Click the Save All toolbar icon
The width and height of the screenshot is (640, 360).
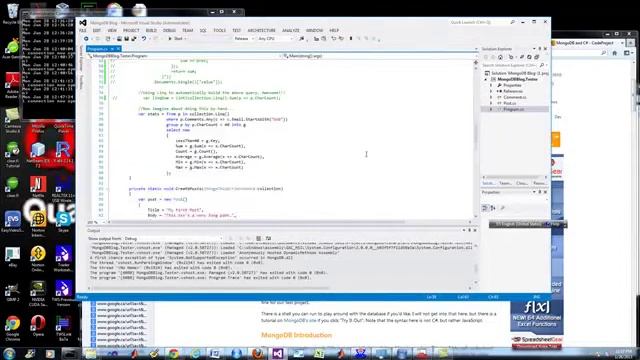tap(133, 39)
